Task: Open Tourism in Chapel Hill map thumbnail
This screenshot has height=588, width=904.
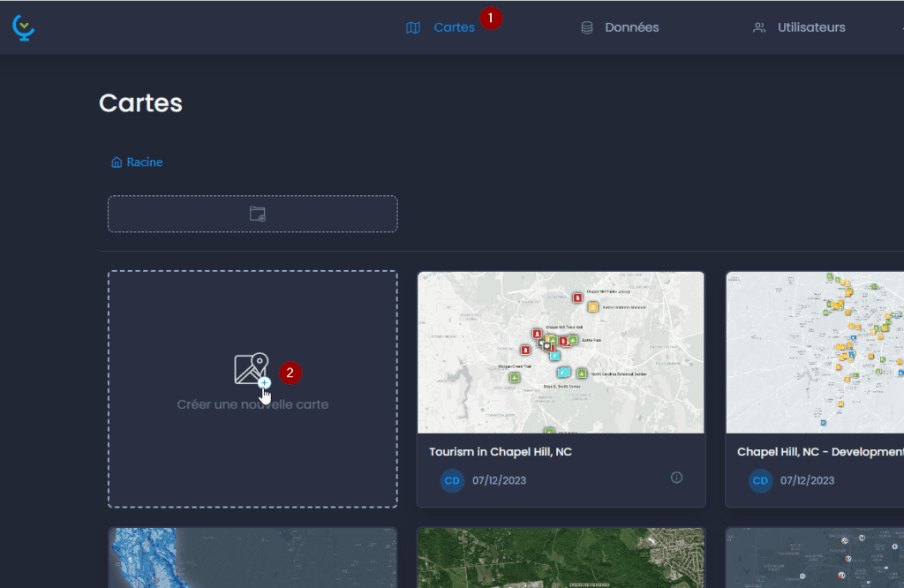Action: [x=561, y=352]
